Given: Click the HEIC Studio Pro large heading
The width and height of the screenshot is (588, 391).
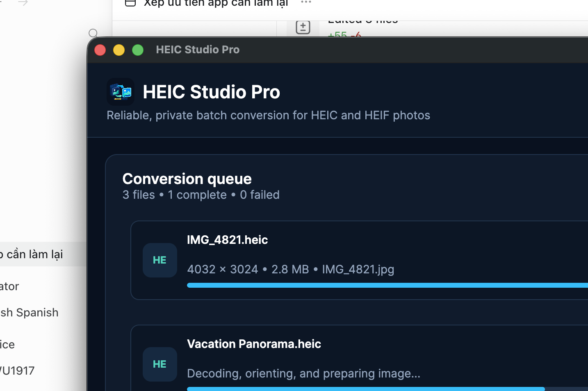Looking at the screenshot, I should click(212, 92).
